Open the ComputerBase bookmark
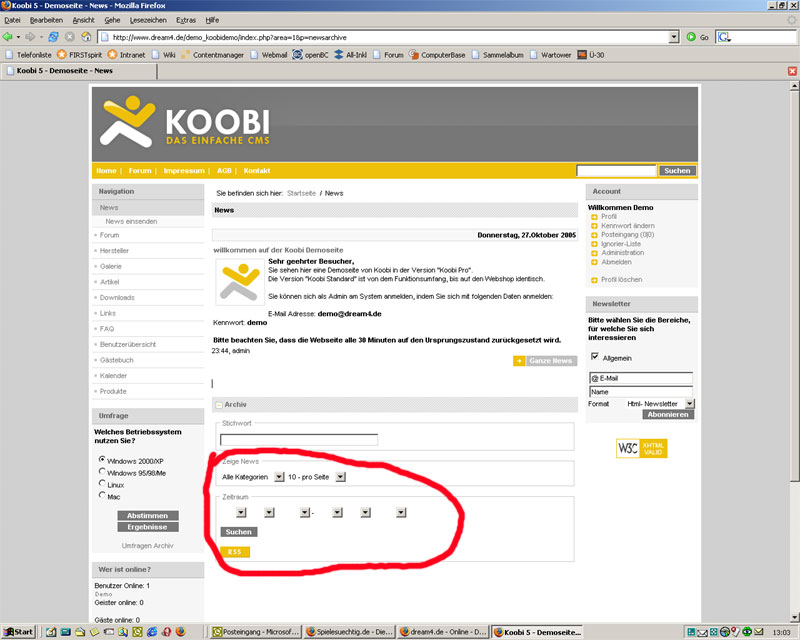800x640 pixels. [x=437, y=55]
